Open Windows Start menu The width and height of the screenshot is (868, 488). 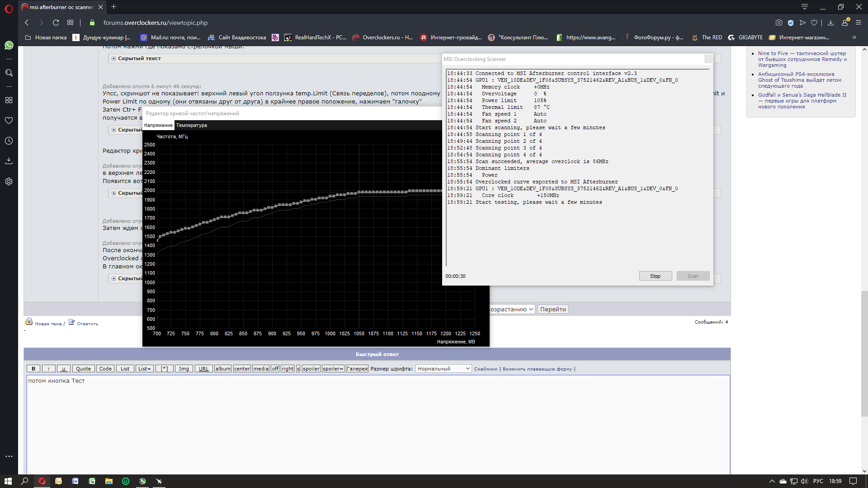point(8,481)
